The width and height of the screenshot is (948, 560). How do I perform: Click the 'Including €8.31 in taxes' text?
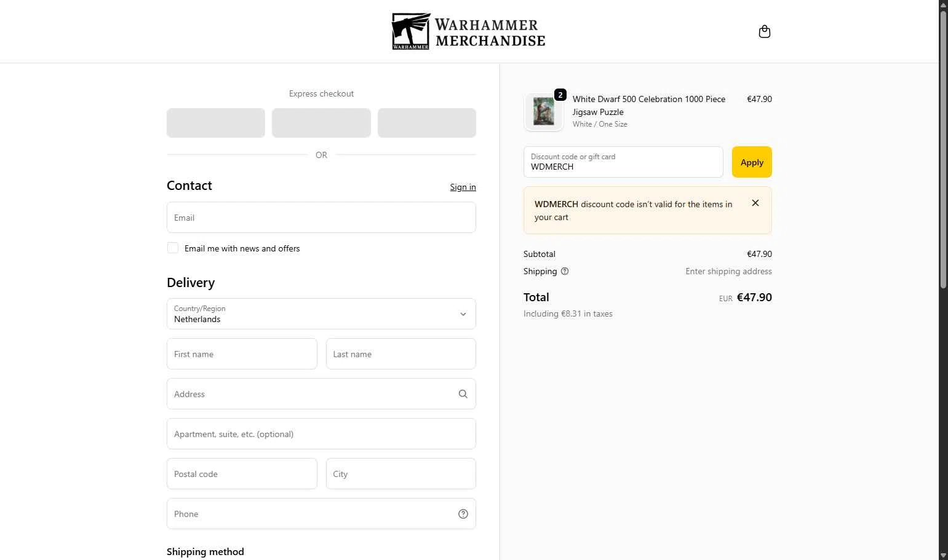coord(568,314)
